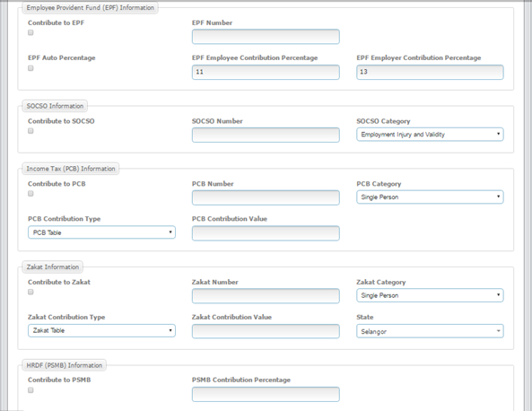This screenshot has width=532, height=411.
Task: Enable the Contribute to EPF checkbox
Action: coord(31,32)
